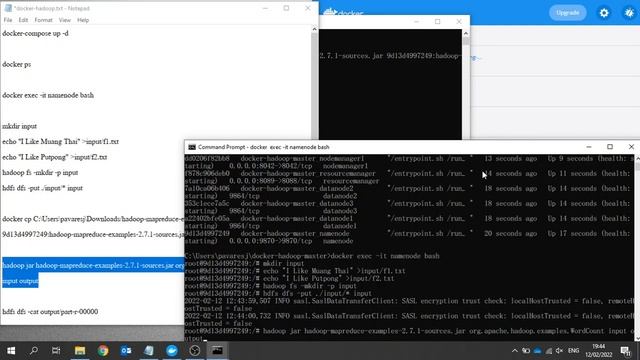Click 'hdfs dfs -put ./input/* input' in Notepad

[42, 188]
